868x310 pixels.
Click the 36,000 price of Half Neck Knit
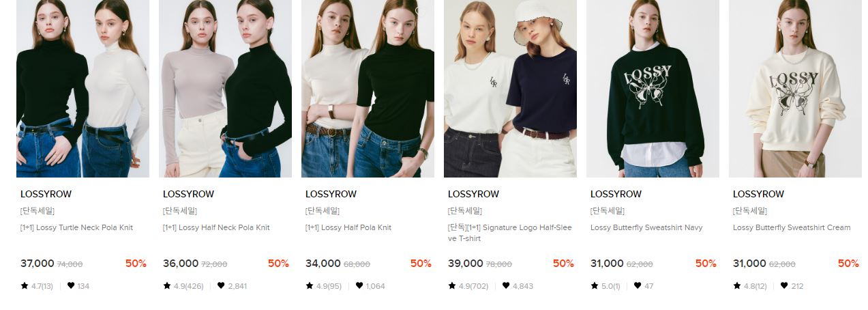[x=181, y=264]
